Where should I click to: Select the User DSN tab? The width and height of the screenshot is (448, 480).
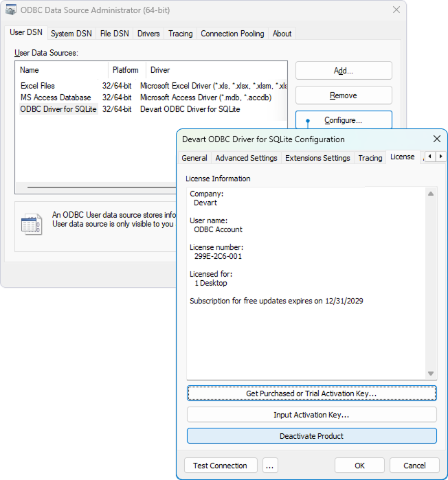pos(26,32)
